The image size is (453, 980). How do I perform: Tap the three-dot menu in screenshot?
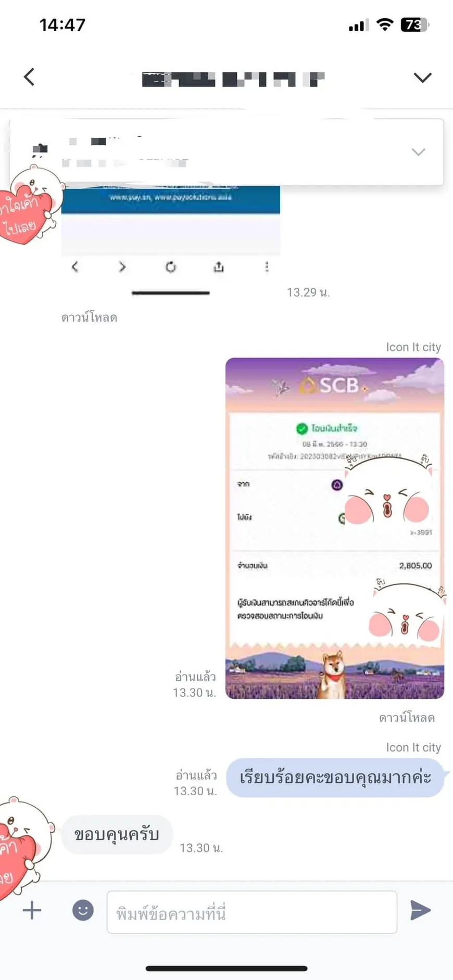point(267,267)
